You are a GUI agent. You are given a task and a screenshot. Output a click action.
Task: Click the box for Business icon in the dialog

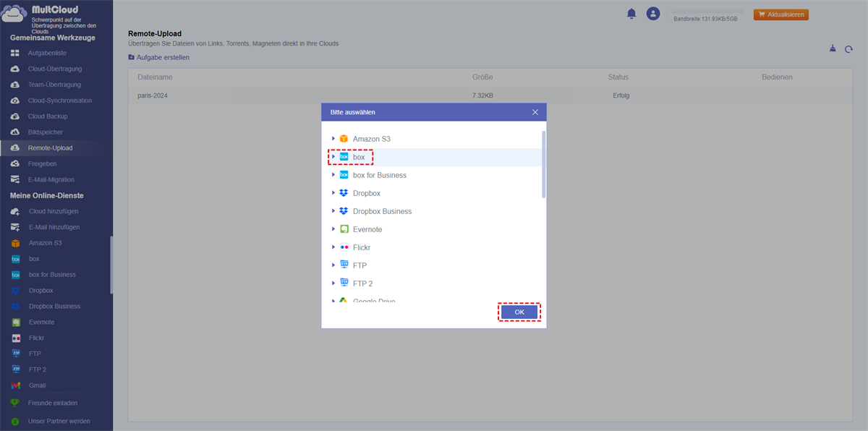[x=344, y=175]
